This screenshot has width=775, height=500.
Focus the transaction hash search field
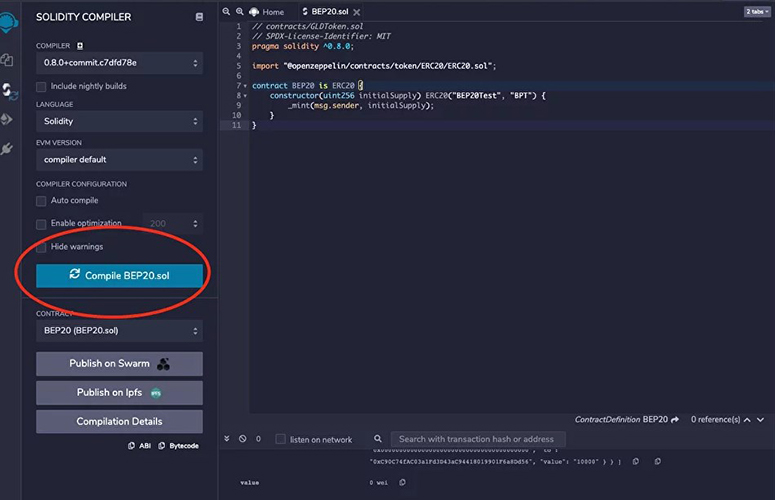(x=477, y=439)
